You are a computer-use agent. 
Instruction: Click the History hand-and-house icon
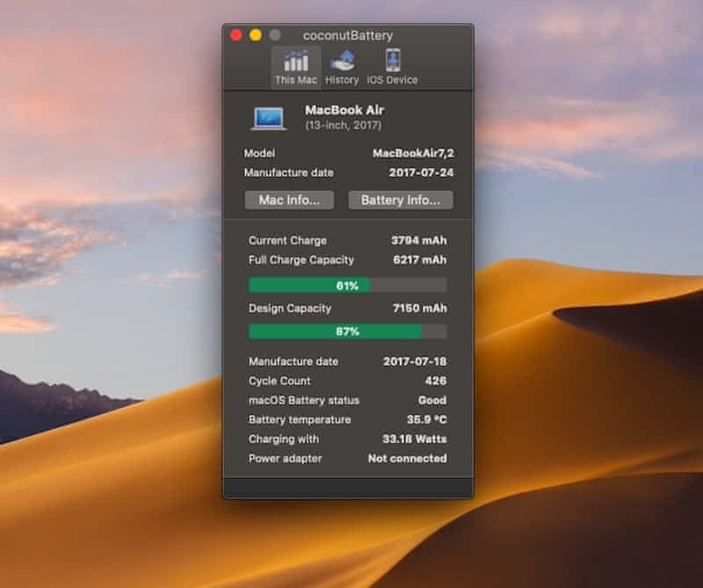click(342, 61)
